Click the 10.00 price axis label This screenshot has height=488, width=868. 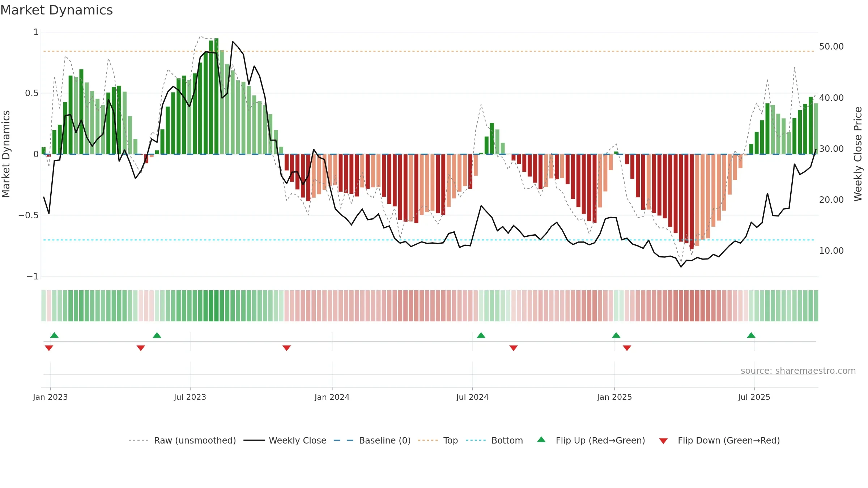click(x=831, y=251)
